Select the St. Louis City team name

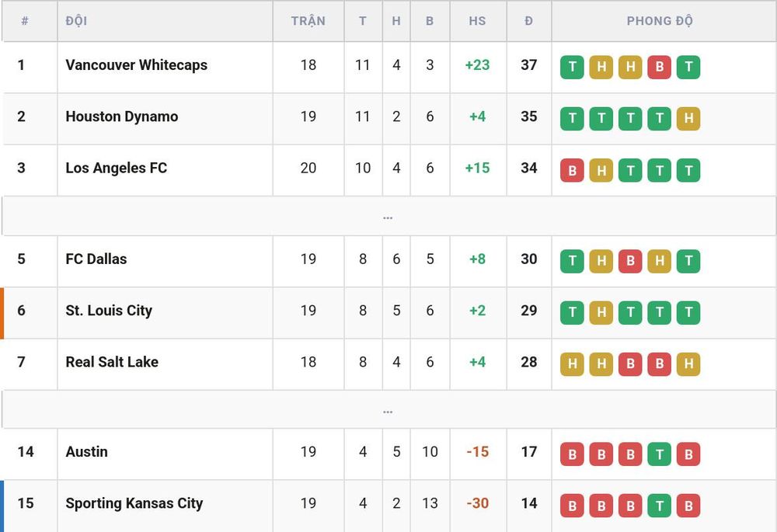click(109, 311)
